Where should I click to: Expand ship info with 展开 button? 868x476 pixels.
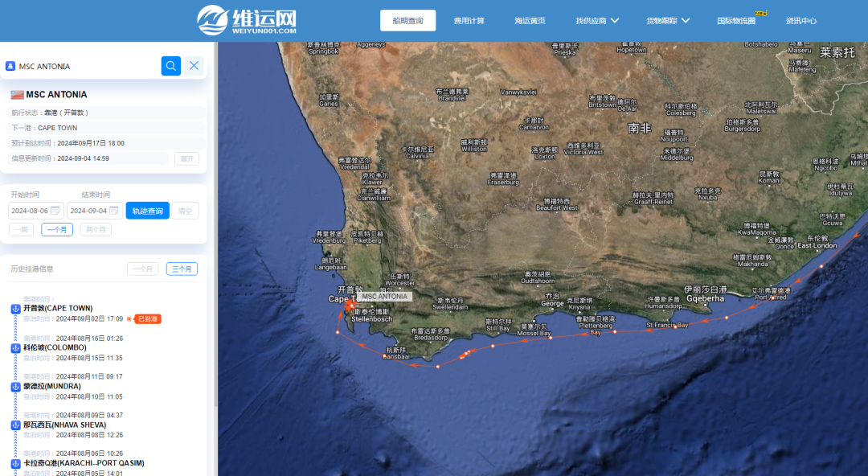[186, 158]
